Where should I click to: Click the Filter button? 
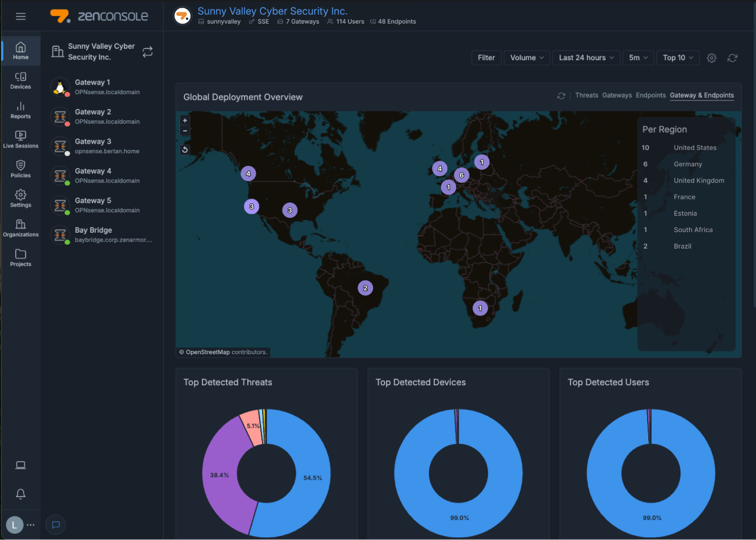tap(486, 58)
